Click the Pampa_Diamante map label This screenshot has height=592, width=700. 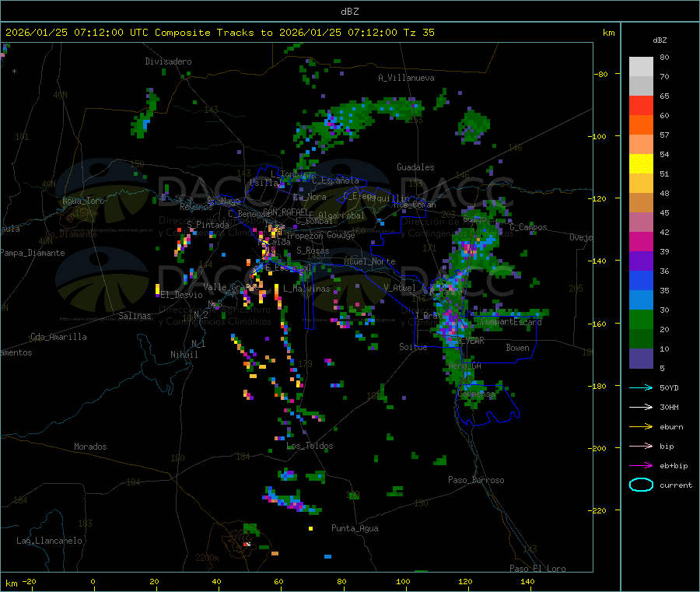pos(33,253)
